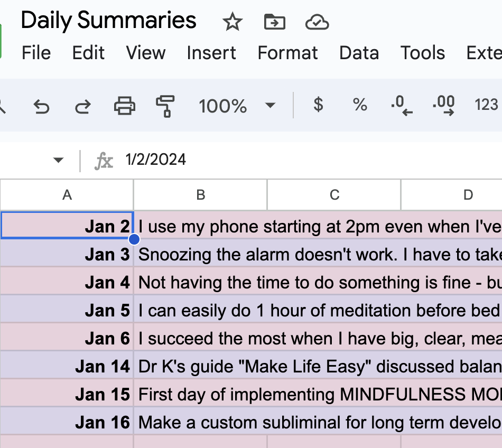Click the Jan 14 date cell
502x448 pixels.
(67, 366)
